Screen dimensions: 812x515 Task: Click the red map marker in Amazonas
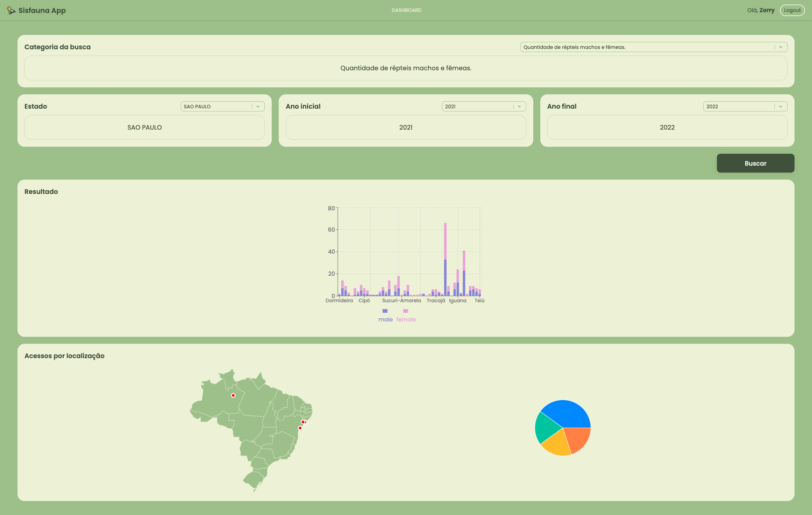click(x=233, y=396)
